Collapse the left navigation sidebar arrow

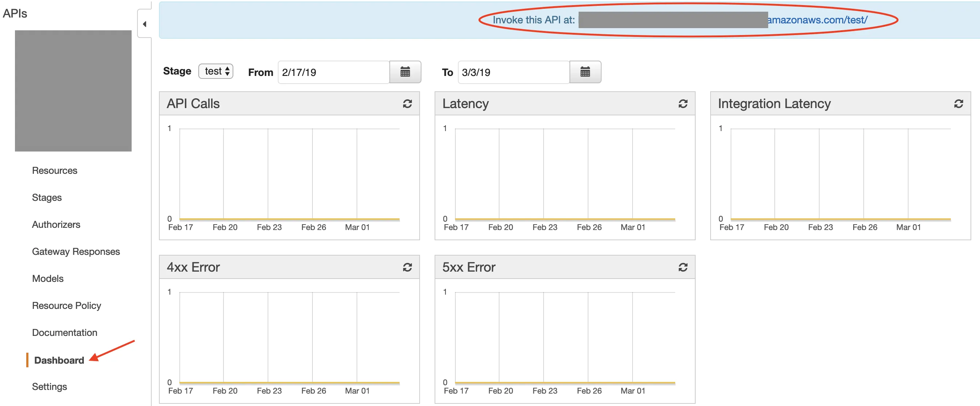[145, 24]
